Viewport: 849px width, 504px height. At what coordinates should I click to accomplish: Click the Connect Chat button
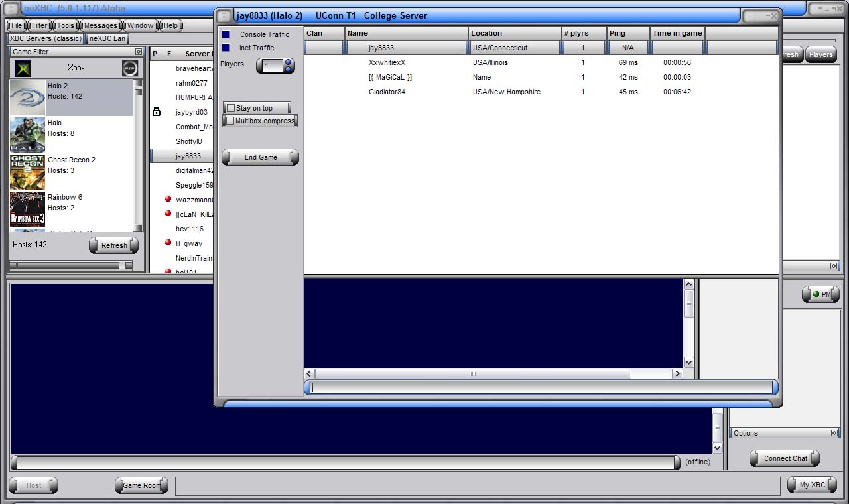click(785, 458)
